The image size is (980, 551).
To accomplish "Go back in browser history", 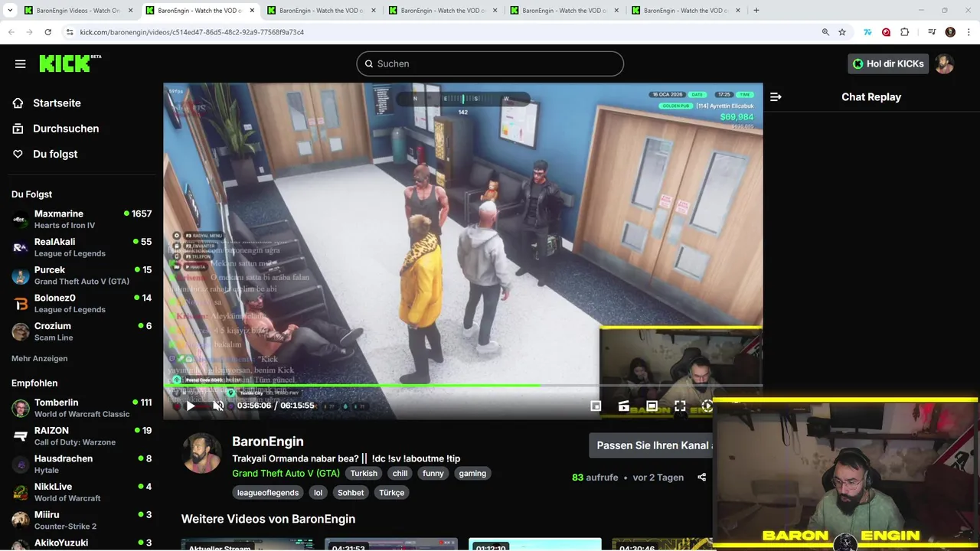I will tap(11, 32).
